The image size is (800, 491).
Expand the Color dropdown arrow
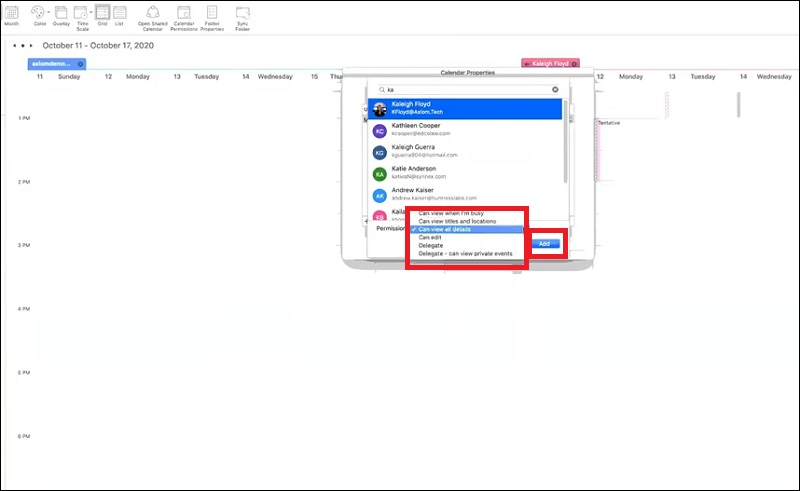48,12
